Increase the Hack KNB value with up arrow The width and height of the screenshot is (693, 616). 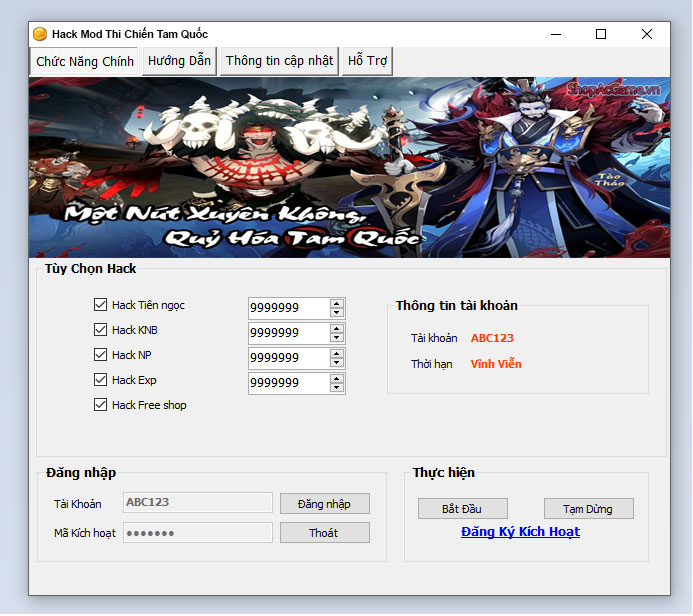point(336,329)
